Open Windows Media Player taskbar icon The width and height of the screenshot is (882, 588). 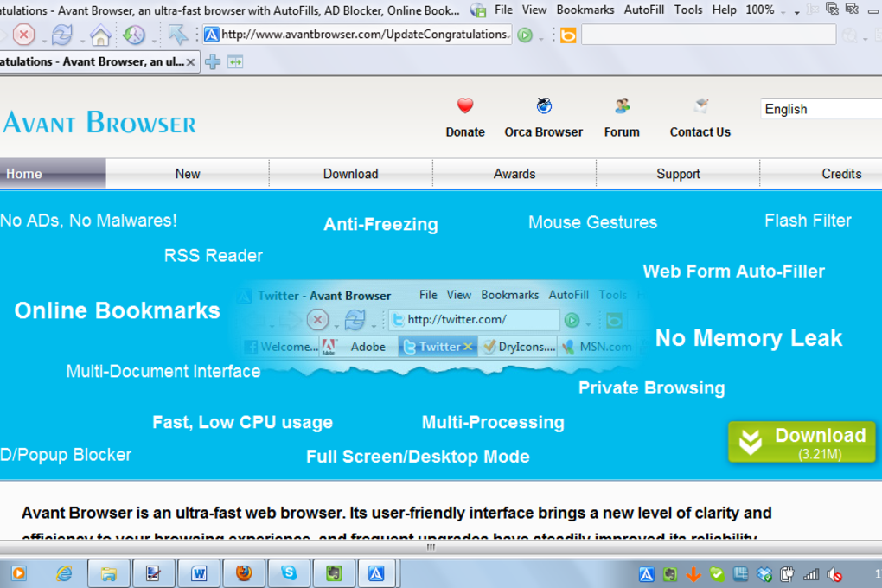(x=18, y=573)
